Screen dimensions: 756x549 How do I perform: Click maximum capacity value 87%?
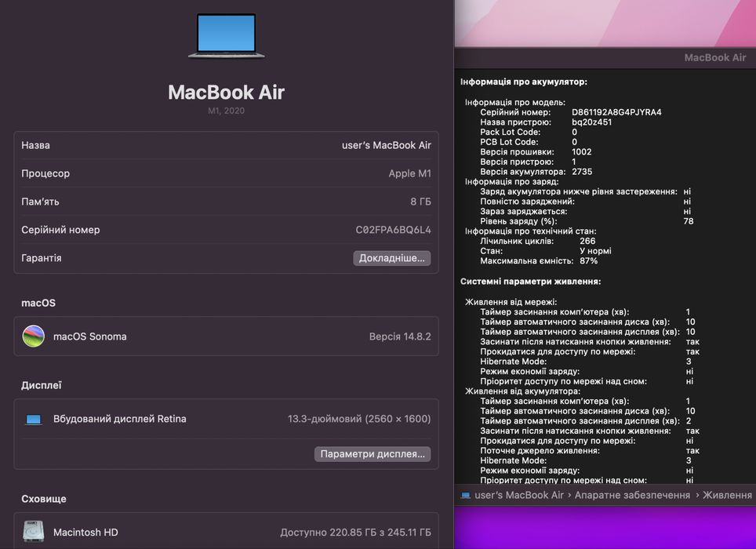589,260
